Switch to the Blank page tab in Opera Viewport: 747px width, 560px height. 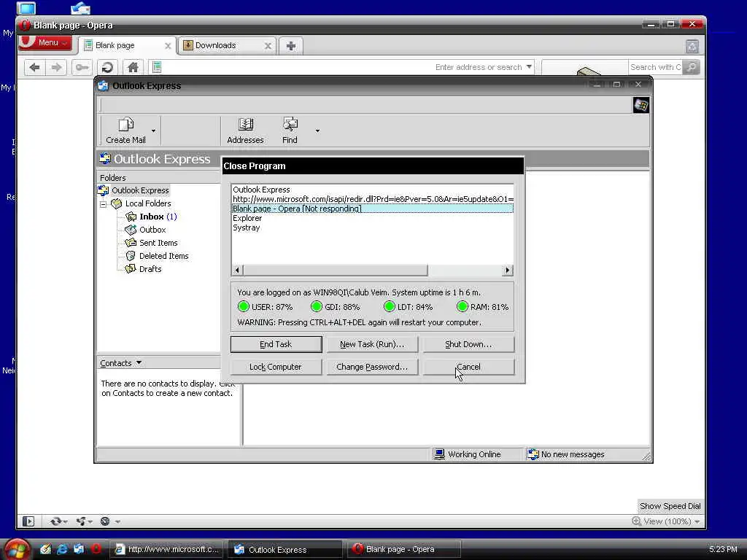(128, 46)
